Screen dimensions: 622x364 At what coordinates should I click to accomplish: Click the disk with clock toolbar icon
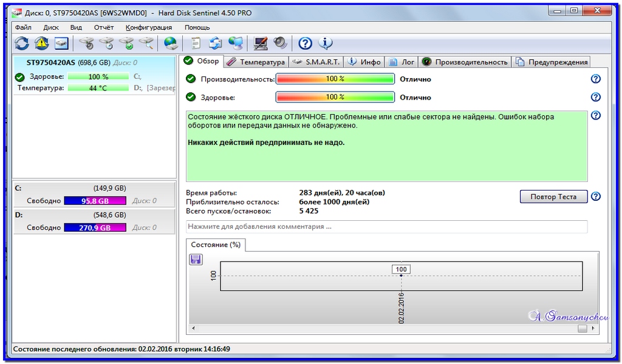[x=106, y=43]
